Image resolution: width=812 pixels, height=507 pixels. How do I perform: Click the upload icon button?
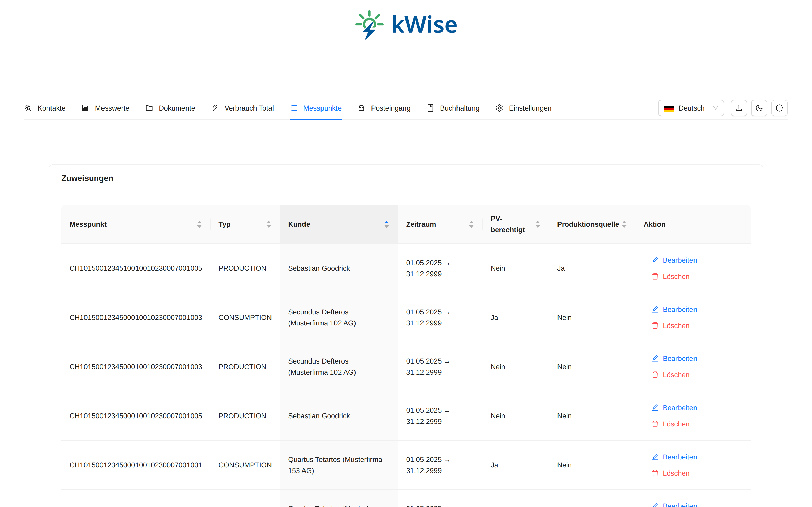pyautogui.click(x=739, y=108)
